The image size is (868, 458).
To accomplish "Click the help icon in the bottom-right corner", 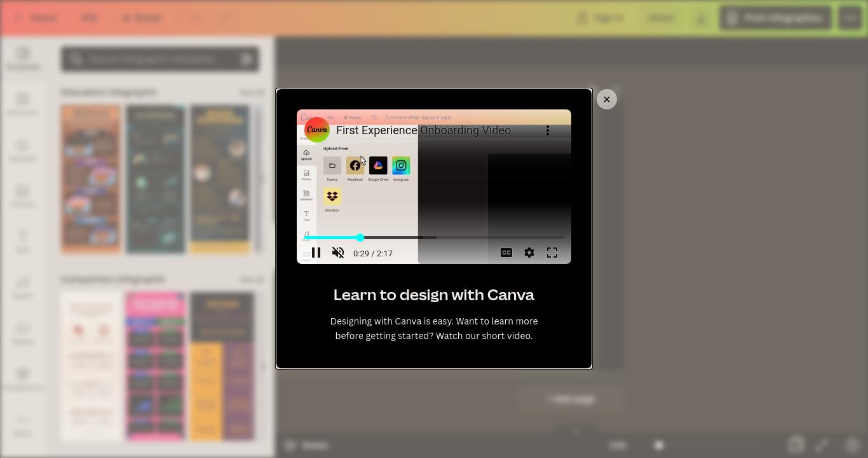I will [853, 445].
